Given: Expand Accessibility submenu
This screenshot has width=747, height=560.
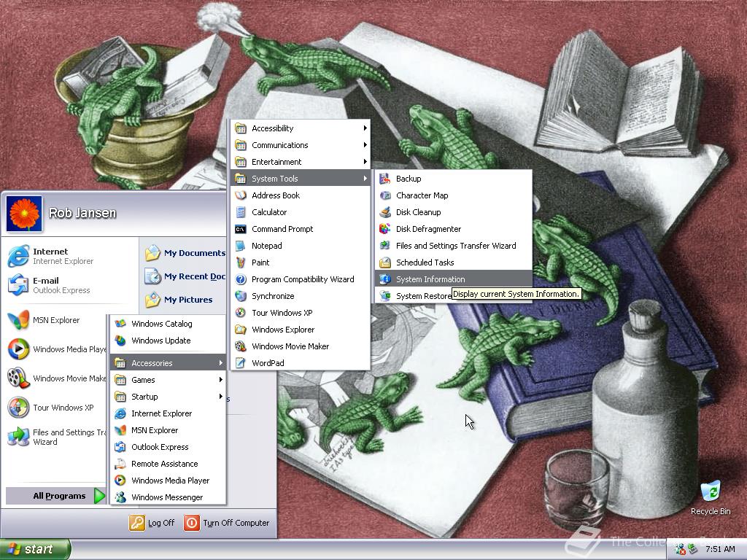Looking at the screenshot, I should tap(300, 128).
